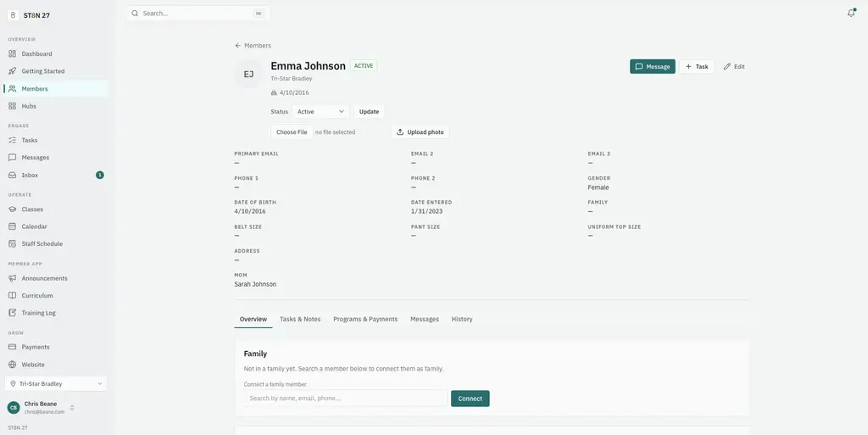Click the Announcements megaphone icon
This screenshot has height=435, width=868.
coord(12,278)
